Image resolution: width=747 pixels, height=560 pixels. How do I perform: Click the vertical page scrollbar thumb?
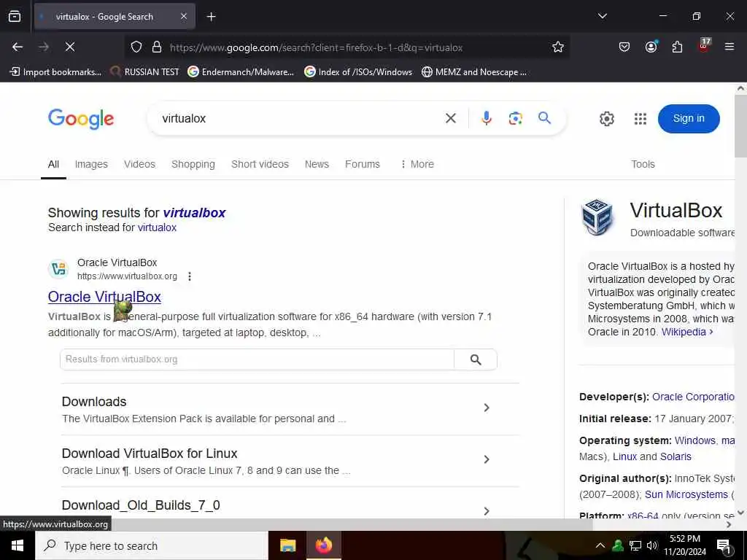point(741,126)
